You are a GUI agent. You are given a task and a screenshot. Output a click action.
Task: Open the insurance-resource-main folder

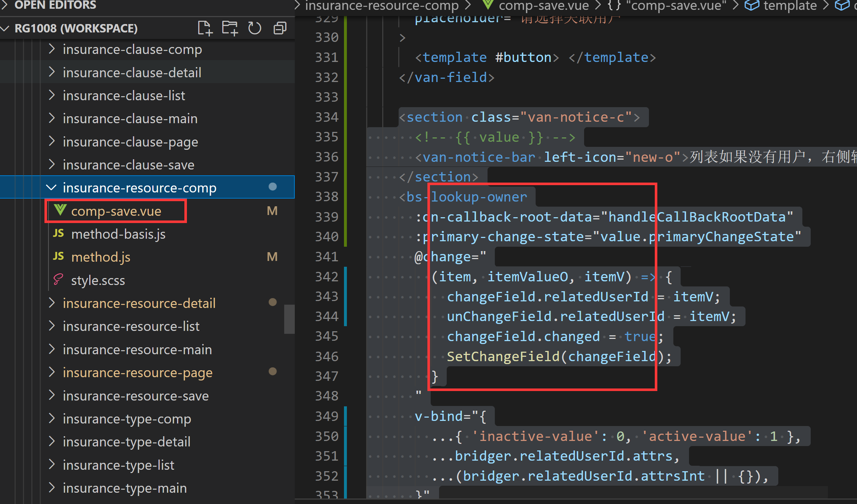click(x=137, y=349)
